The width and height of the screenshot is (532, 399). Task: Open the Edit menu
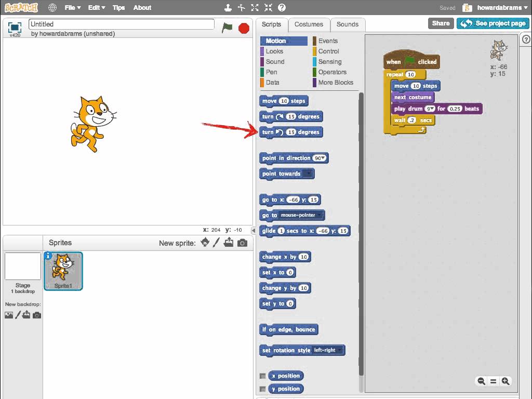[96, 7]
